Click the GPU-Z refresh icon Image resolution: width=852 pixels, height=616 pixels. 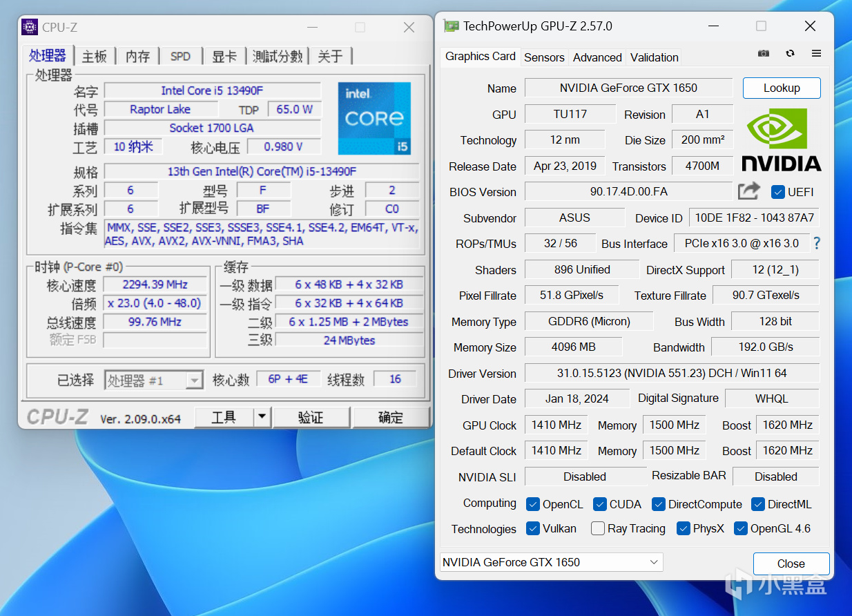790,53
